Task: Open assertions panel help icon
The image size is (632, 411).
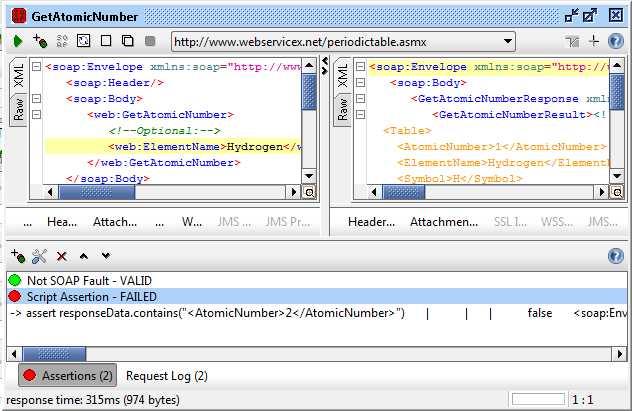Action: pos(615,256)
